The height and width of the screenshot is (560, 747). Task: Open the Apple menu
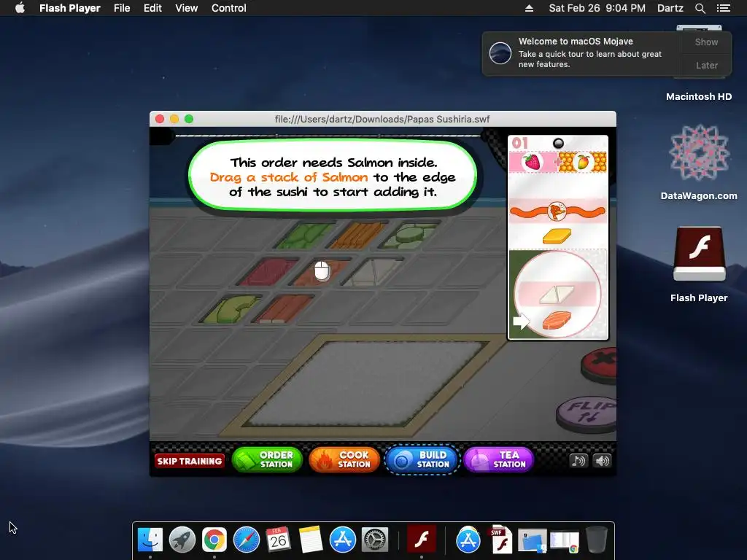[20, 8]
